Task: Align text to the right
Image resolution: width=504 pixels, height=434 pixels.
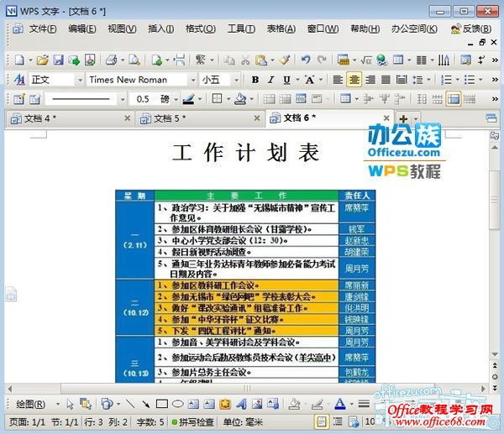Action: click(370, 80)
